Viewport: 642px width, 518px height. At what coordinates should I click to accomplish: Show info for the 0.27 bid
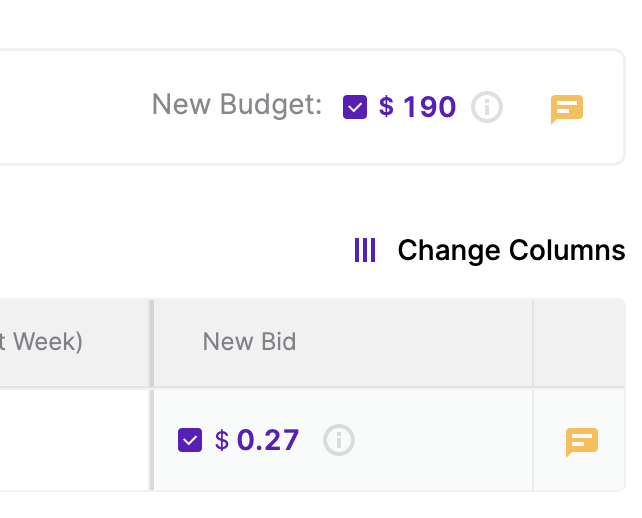[x=339, y=440]
